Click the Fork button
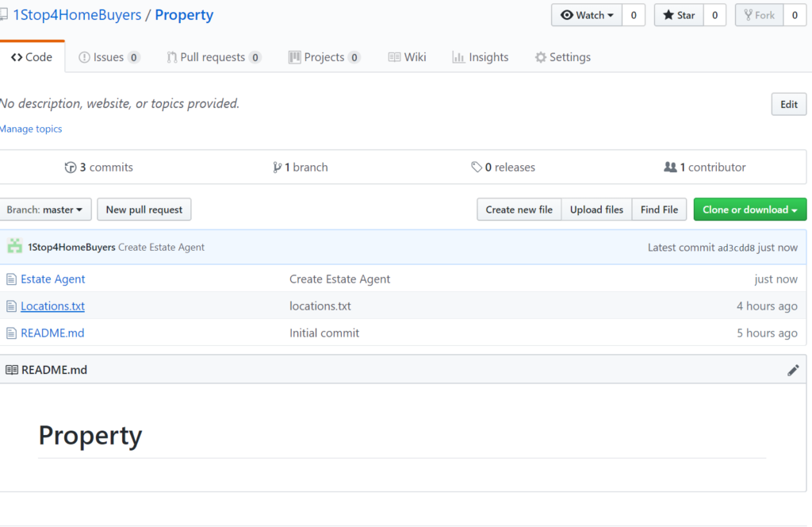Screen dimensions: 812x527 [759, 15]
